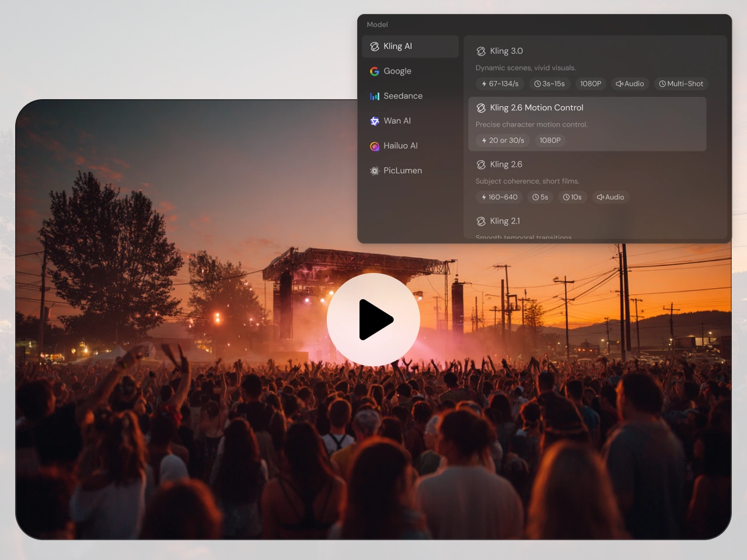Screen dimensions: 747x560
Task: Click the 1080P tag under Kling 3.0
Action: [x=591, y=84]
